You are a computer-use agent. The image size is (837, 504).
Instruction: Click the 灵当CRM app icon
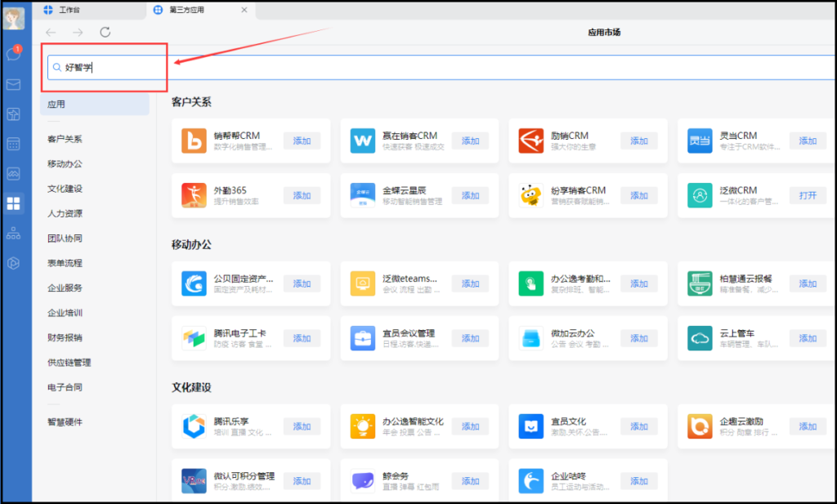point(700,140)
